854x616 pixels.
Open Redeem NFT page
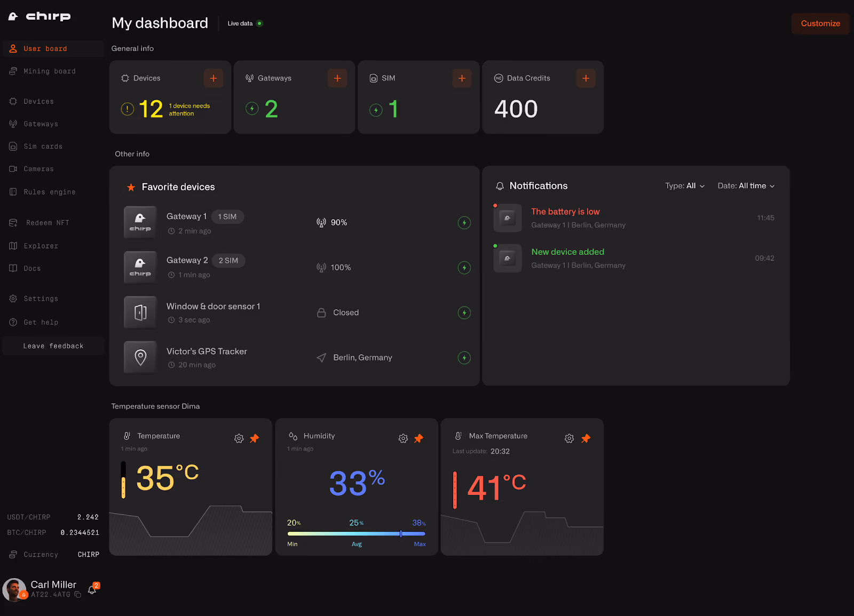click(x=53, y=223)
